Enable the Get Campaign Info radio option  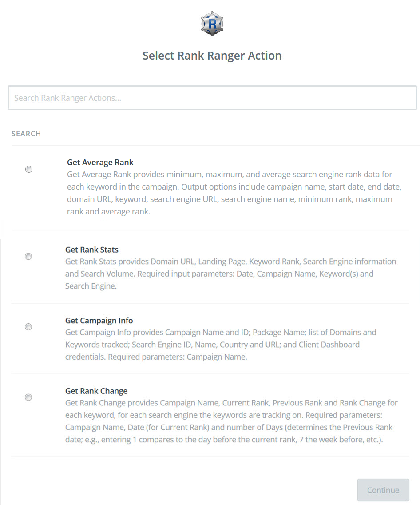tap(28, 327)
